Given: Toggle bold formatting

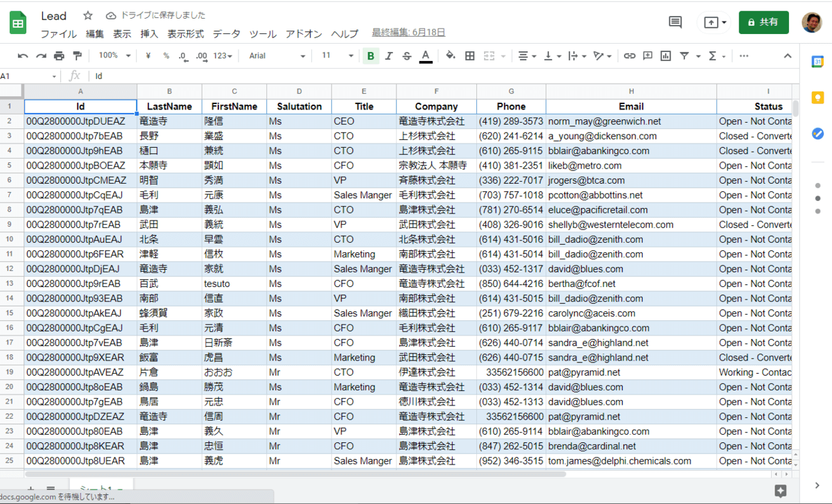Looking at the screenshot, I should coord(371,56).
